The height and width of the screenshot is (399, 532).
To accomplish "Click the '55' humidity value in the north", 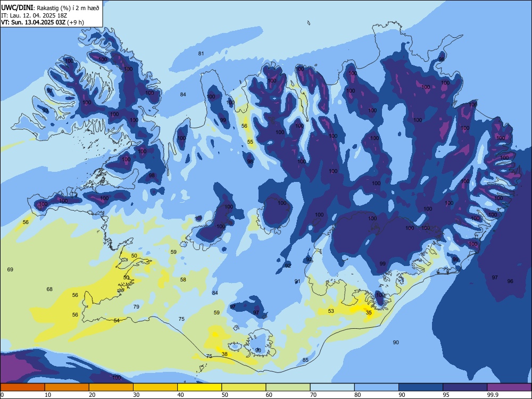I will coord(250,142).
